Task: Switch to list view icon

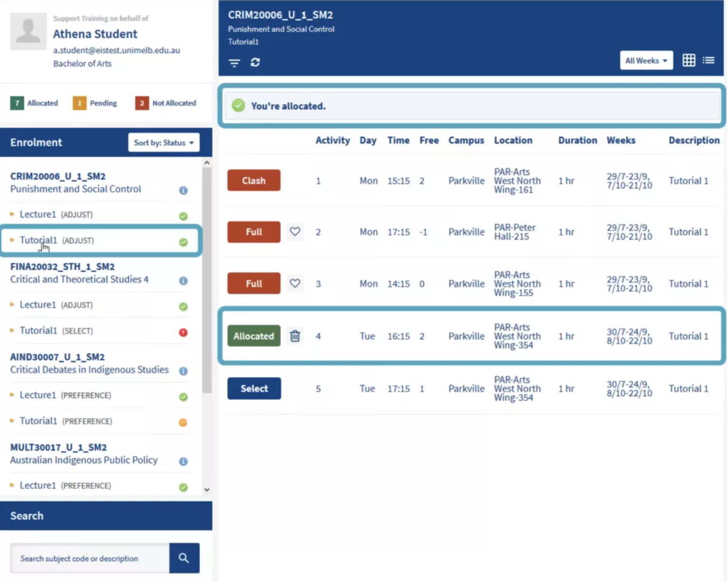Action: 709,60
